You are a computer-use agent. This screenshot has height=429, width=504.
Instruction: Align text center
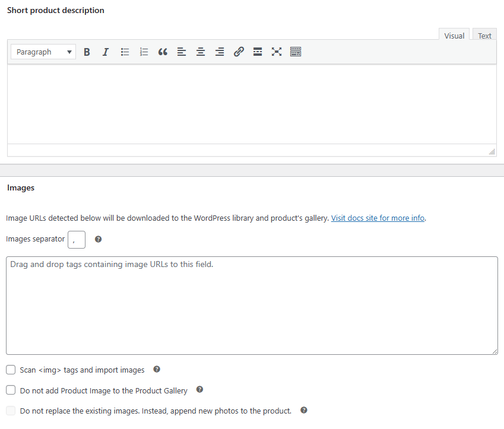(x=201, y=52)
